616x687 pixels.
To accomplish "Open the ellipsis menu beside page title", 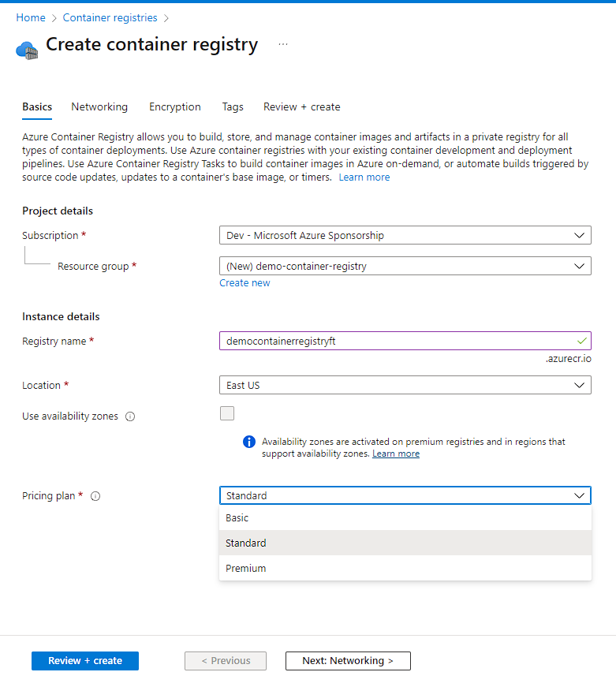I will (x=283, y=45).
